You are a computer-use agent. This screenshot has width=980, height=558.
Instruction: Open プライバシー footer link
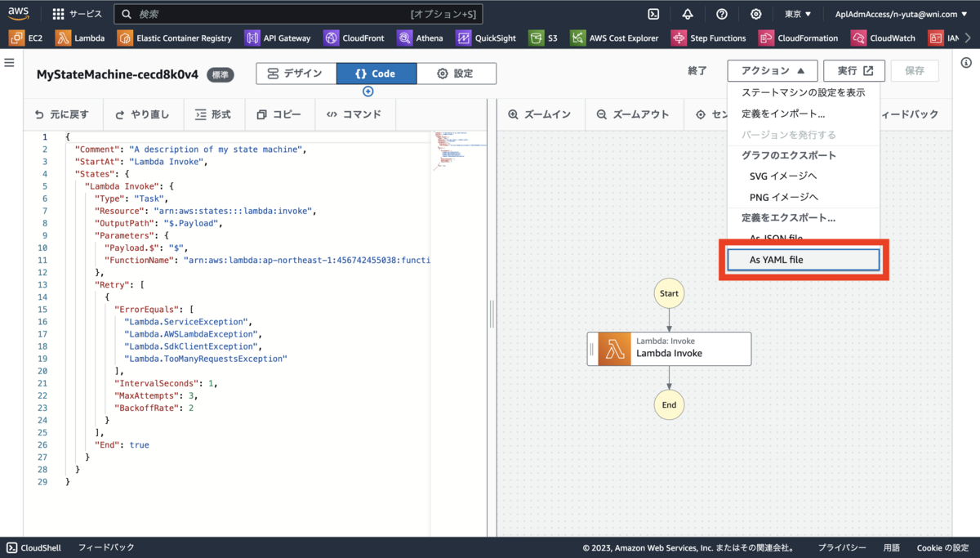click(x=842, y=547)
